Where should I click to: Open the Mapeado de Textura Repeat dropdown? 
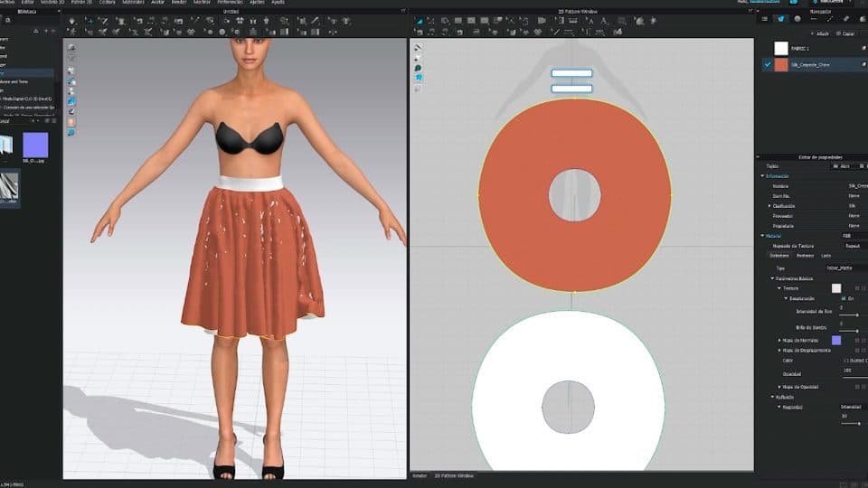tap(853, 246)
